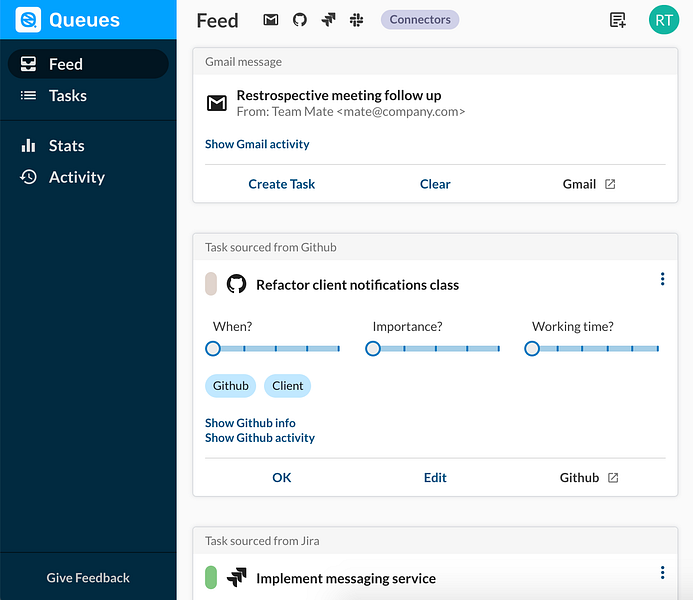Open the RT user avatar menu
The height and width of the screenshot is (600, 693).
tap(663, 20)
